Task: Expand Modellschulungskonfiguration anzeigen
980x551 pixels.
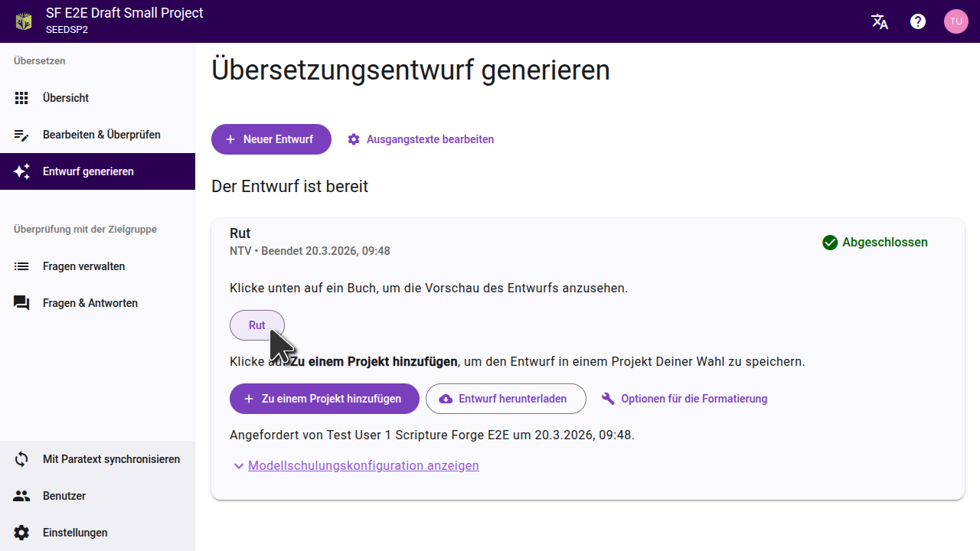Action: coord(363,465)
